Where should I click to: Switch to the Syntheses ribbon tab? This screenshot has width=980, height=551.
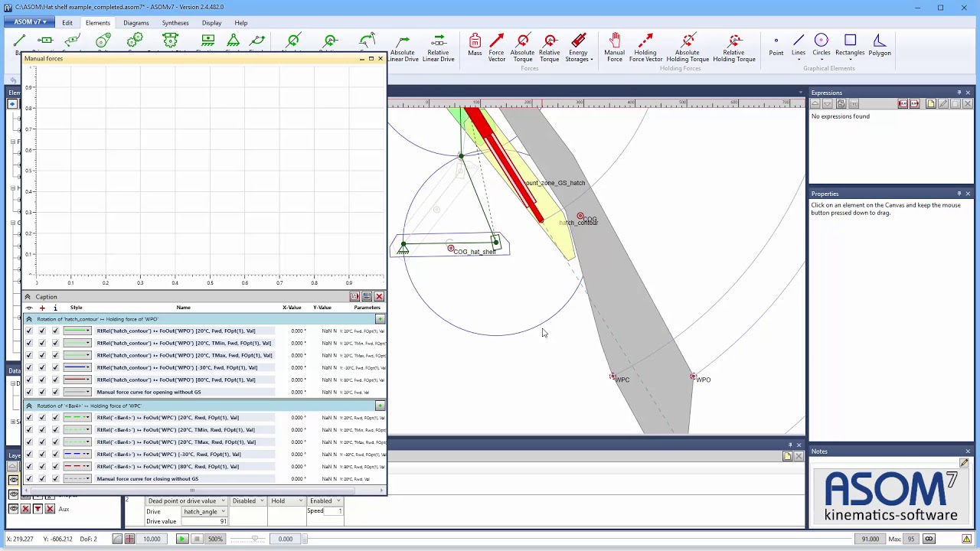point(175,23)
